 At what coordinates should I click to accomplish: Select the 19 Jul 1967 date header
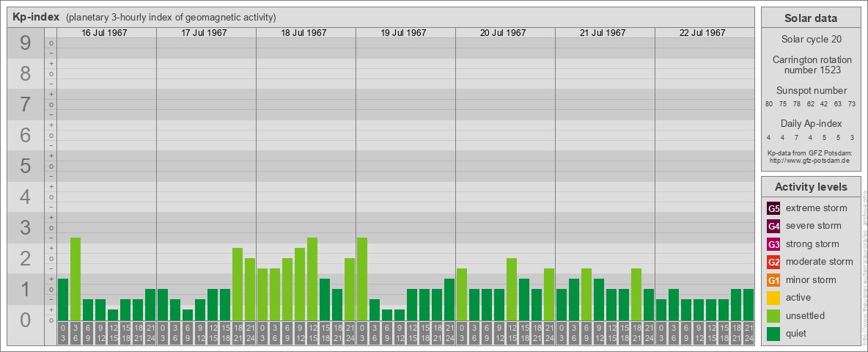[403, 33]
